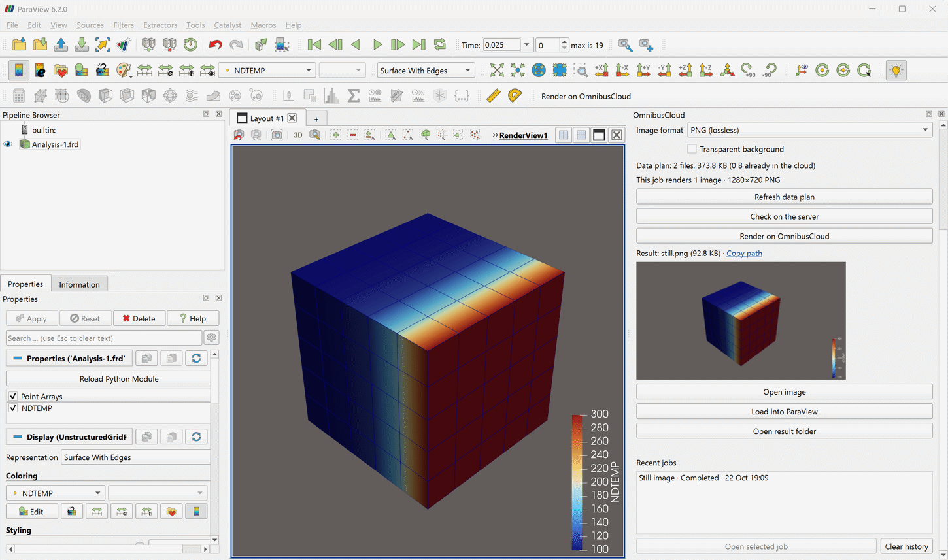Click the Load into ParaView button
The width and height of the screenshot is (948, 560).
784,412
